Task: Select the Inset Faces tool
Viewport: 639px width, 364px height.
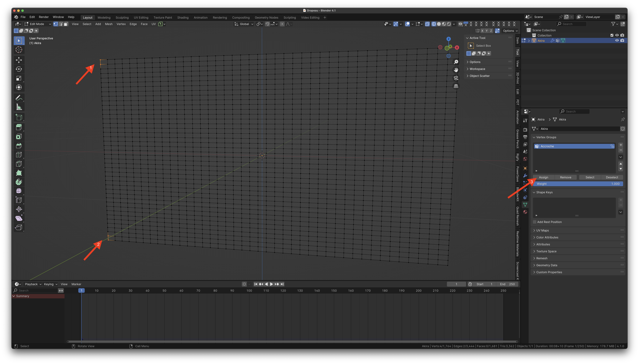Action: pos(19,136)
